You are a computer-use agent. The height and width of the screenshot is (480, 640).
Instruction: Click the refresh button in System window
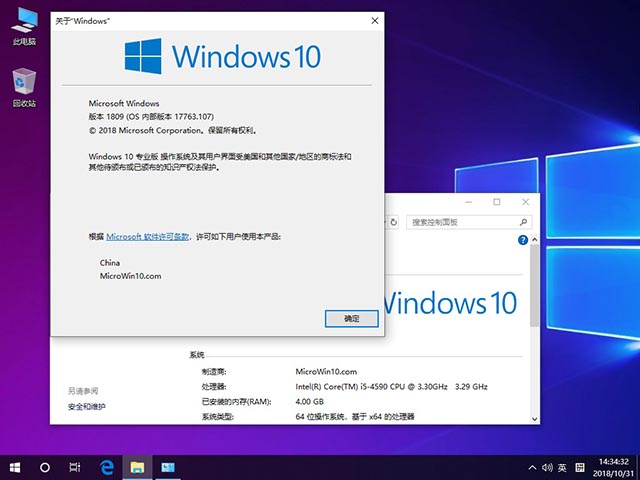pyautogui.click(x=393, y=222)
